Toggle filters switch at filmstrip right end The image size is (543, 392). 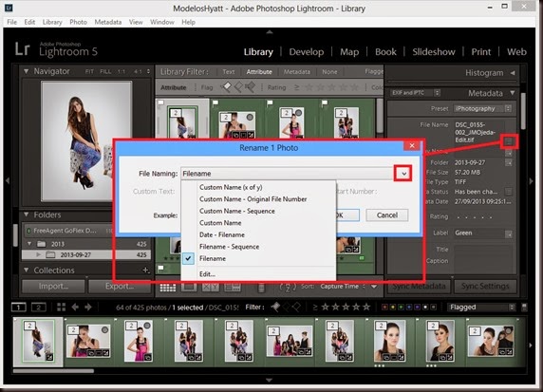pos(524,308)
